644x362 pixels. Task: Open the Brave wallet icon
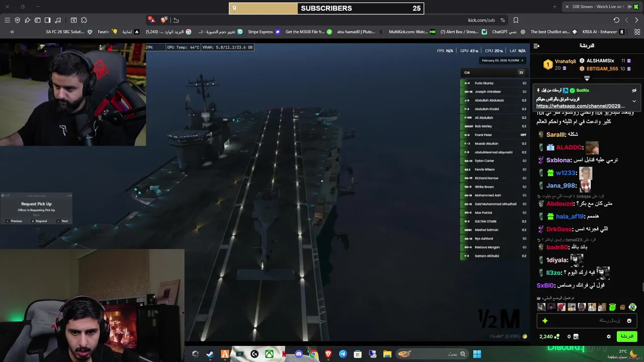pyautogui.click(x=37, y=20)
